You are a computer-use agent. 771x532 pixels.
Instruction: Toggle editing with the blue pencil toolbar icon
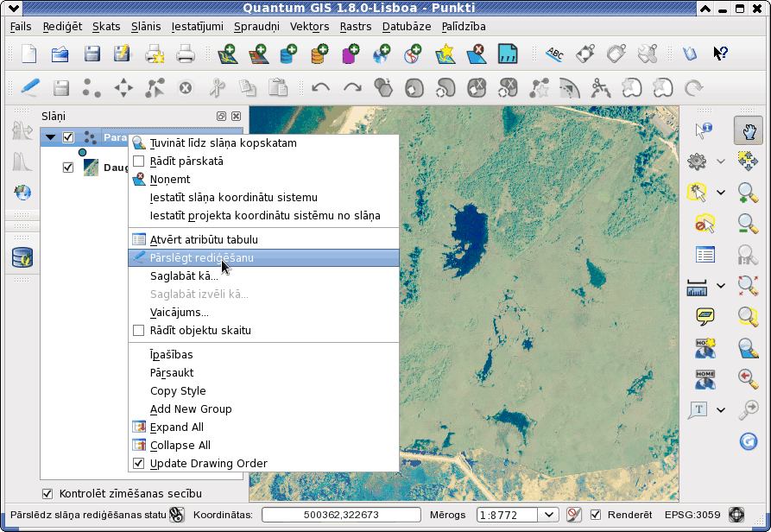30,88
